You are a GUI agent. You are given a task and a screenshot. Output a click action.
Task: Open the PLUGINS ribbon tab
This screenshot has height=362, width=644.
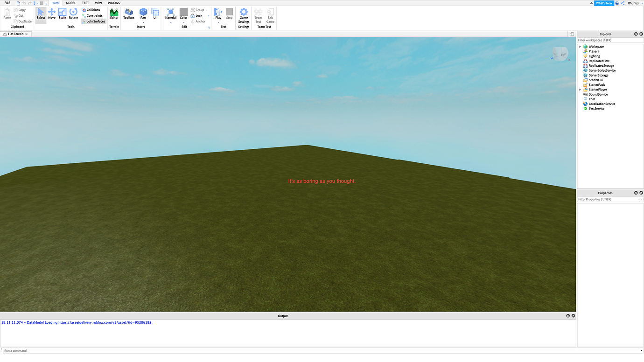point(114,3)
